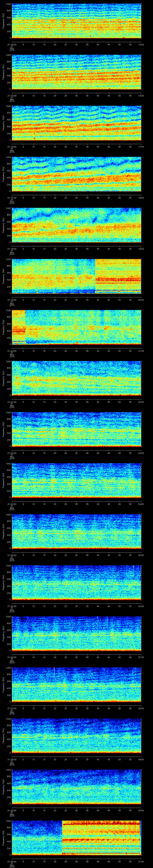Click the 30:00 end time tick label
This screenshot has height=868, width=153.
[141, 811]
